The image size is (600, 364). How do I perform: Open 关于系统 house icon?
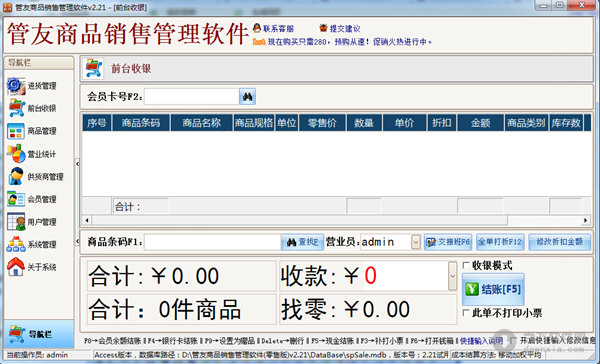(16, 267)
